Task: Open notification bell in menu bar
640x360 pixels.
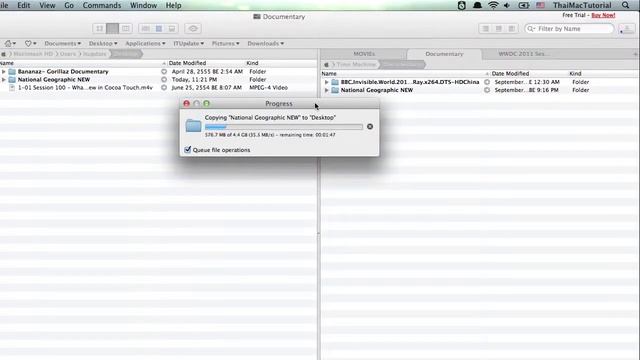Action: (477, 5)
